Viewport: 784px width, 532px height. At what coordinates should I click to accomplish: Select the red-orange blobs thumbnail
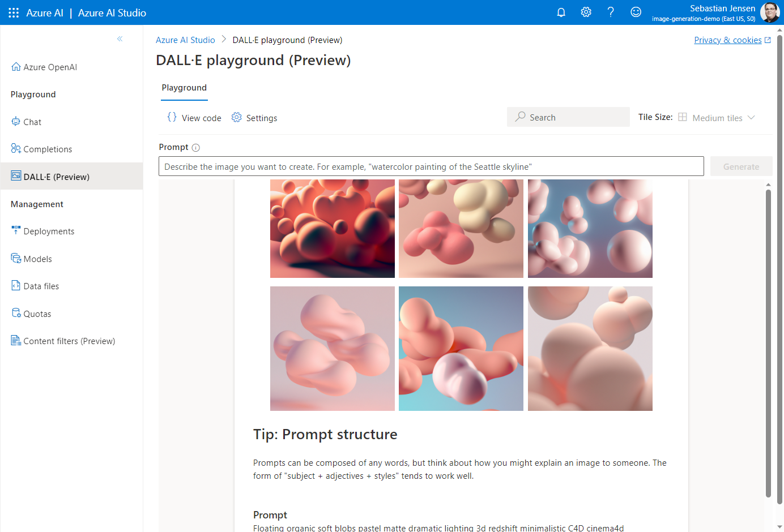point(333,229)
